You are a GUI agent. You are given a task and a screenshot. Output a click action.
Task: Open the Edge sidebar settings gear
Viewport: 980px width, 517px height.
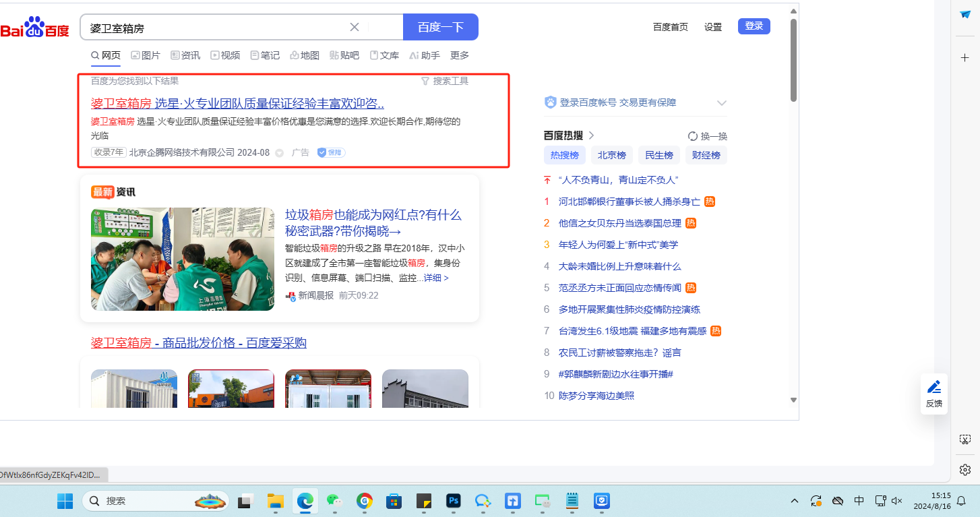[x=965, y=469]
